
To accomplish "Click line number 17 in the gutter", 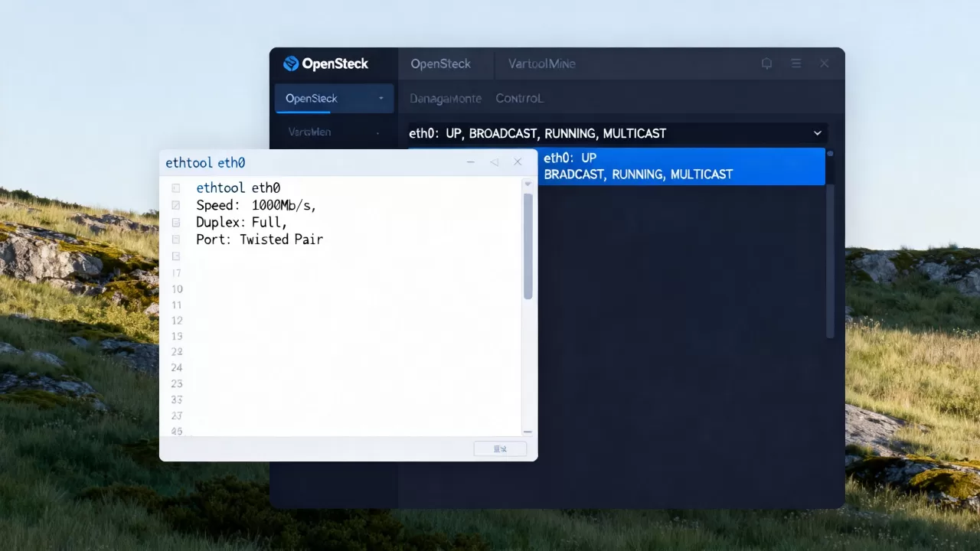I will click(x=177, y=273).
